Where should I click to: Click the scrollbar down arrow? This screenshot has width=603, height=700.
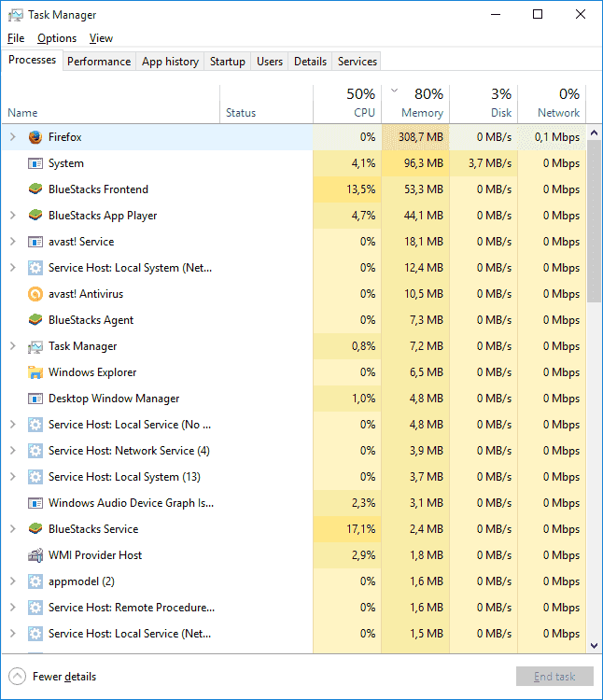(x=594, y=646)
